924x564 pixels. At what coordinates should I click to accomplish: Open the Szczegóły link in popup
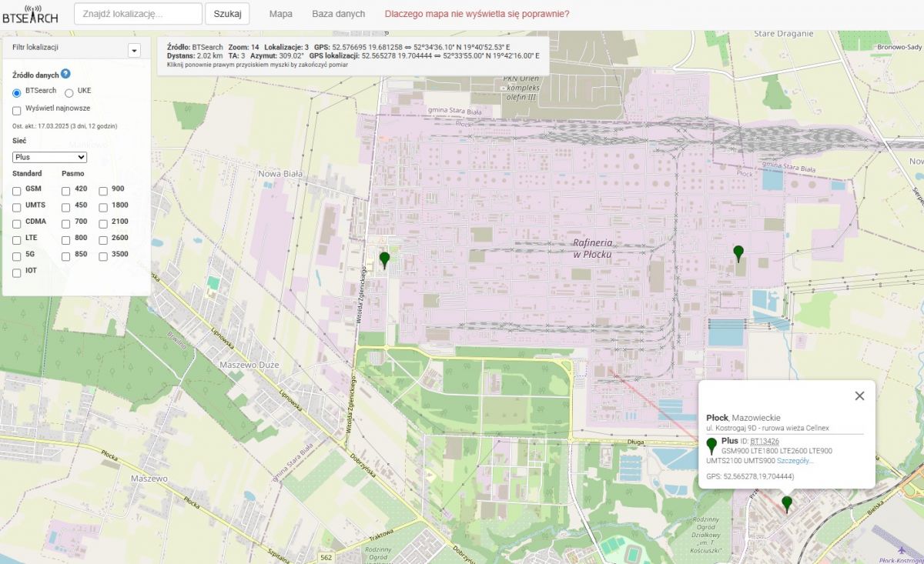(795, 460)
